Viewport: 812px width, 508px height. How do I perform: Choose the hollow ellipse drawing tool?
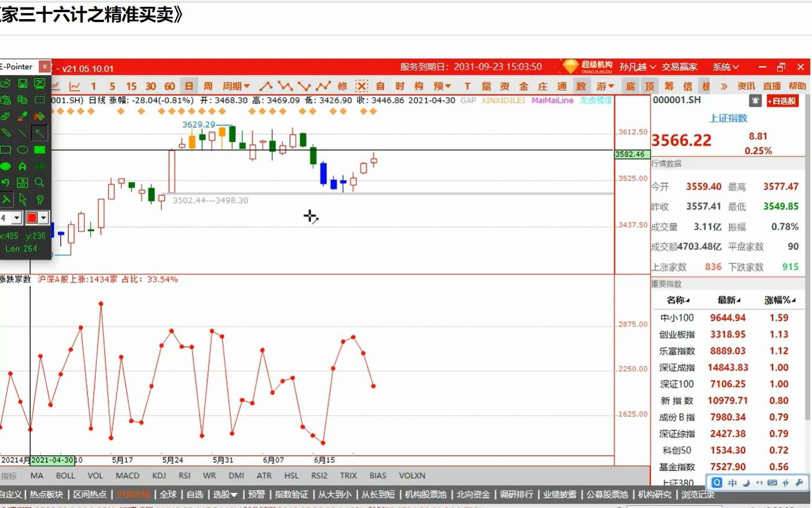click(x=23, y=150)
